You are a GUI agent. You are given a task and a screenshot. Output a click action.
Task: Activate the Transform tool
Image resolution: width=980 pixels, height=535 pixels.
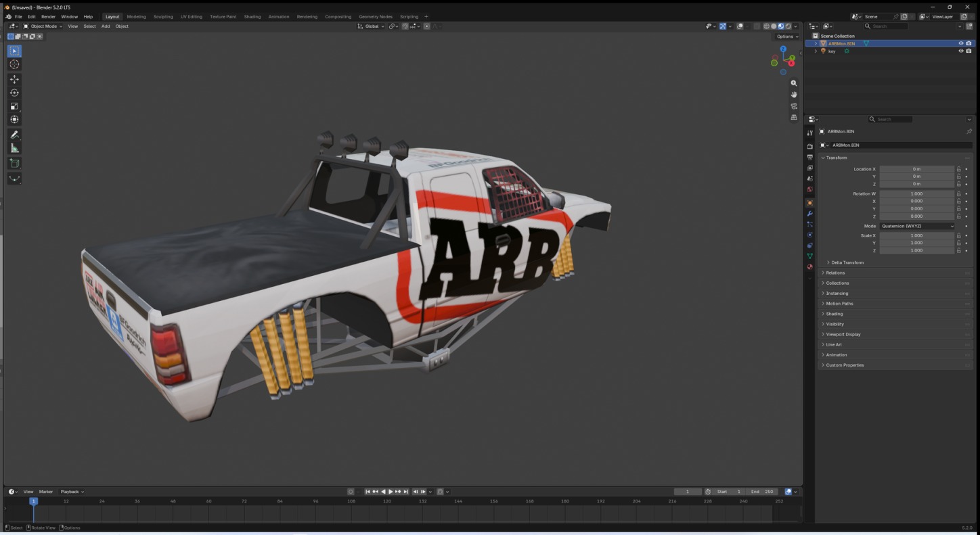(14, 119)
